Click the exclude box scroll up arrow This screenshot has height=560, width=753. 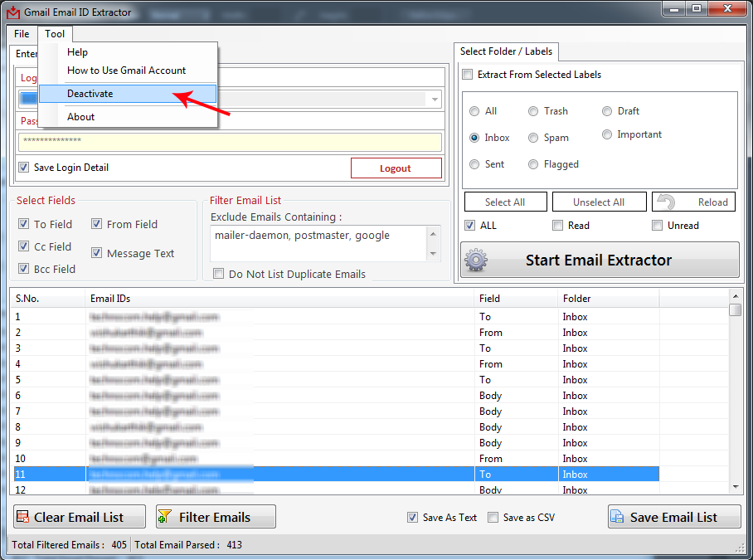point(433,234)
